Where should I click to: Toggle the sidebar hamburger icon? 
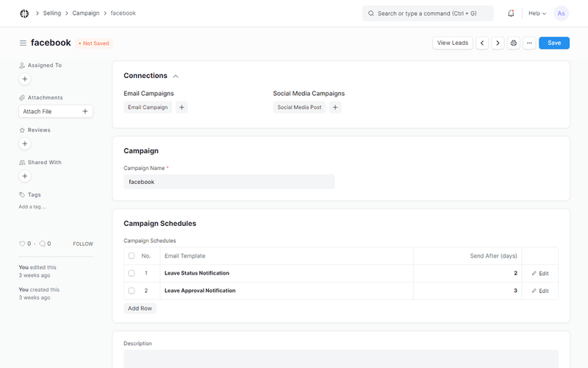click(x=23, y=43)
